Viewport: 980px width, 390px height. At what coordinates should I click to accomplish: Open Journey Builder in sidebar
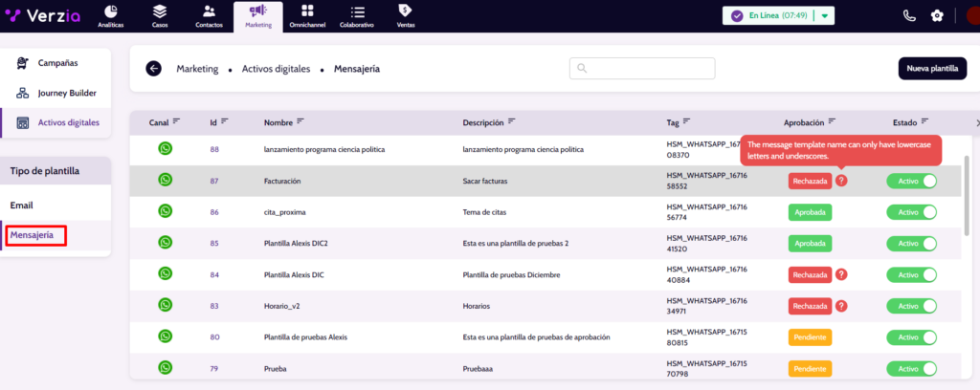(x=67, y=94)
